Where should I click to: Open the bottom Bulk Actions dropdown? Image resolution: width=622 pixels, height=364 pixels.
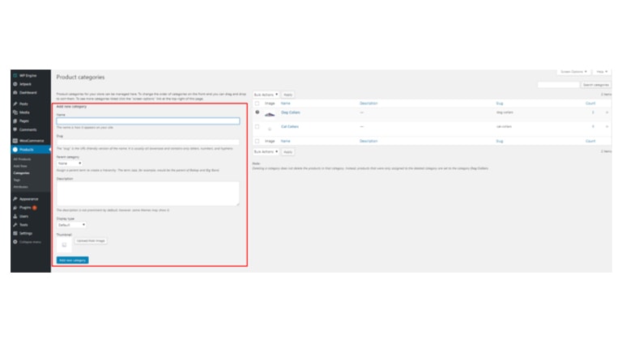[x=266, y=152]
